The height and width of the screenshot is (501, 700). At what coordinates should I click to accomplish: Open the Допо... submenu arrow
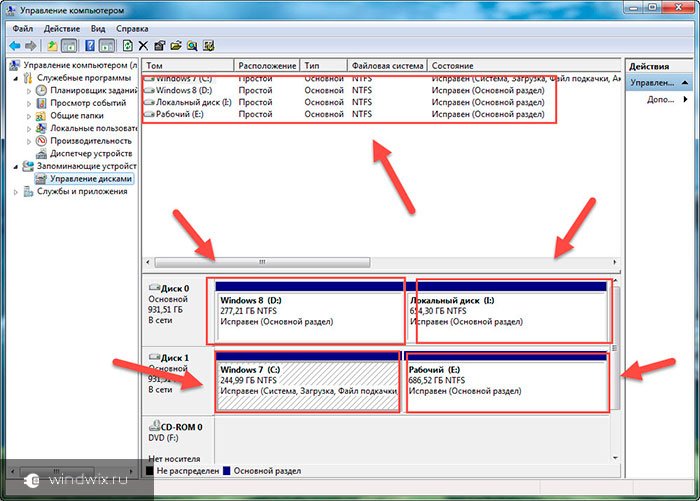685,99
